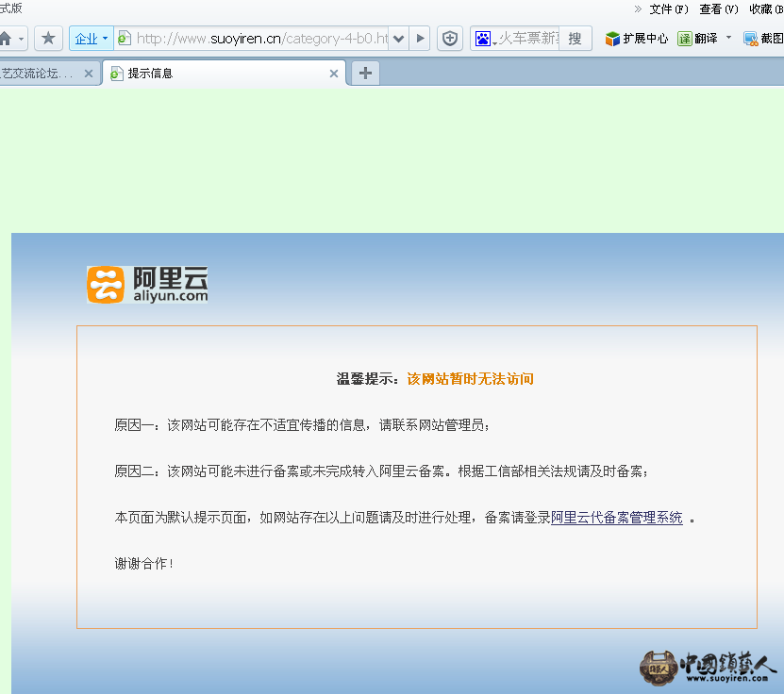Screen dimensions: 784x694
Task: Open the 文件(F) menu
Action: (x=669, y=9)
